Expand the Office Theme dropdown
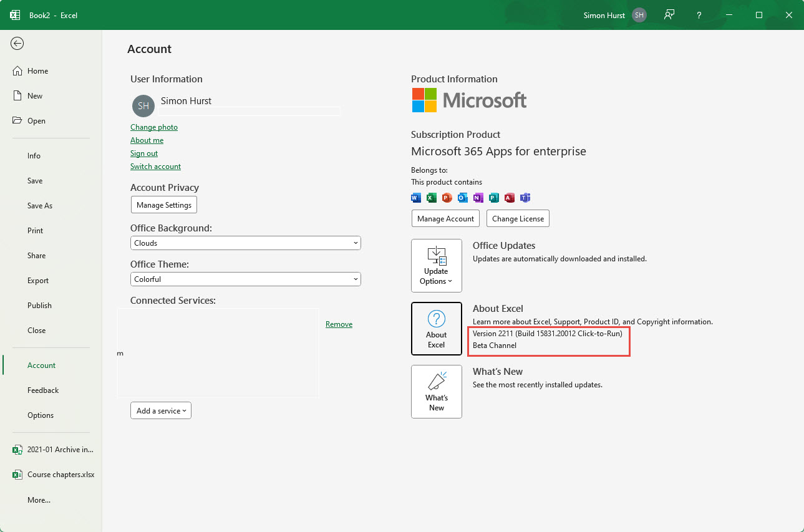The width and height of the screenshot is (804, 532). [246, 279]
